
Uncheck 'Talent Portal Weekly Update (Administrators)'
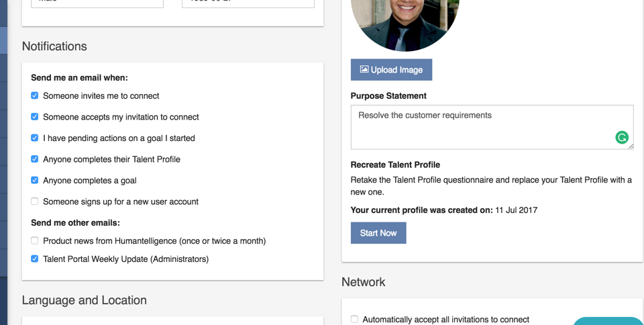point(35,259)
